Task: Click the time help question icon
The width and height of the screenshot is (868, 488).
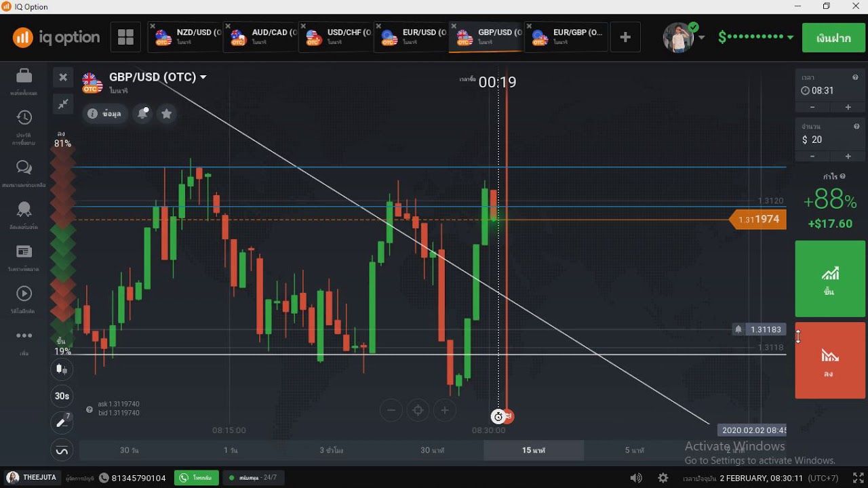Action: (856, 77)
